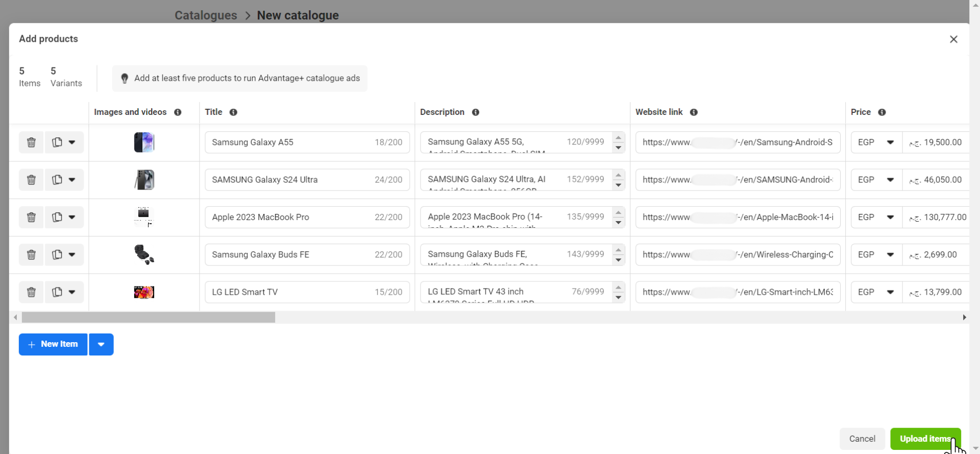Edit the Wireless-Charging website link
Viewport: 980px width, 454px height.
pos(738,255)
